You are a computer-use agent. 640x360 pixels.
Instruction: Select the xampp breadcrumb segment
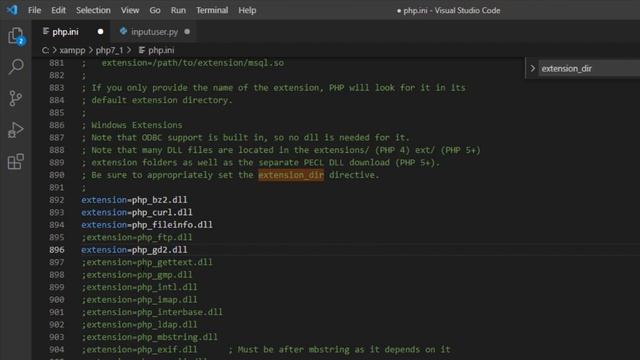tap(72, 50)
